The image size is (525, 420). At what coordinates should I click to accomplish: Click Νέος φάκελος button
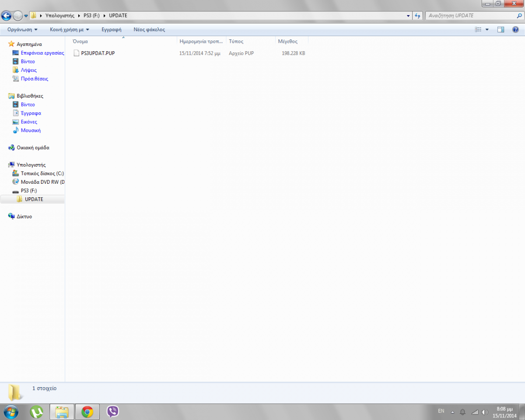[149, 29]
